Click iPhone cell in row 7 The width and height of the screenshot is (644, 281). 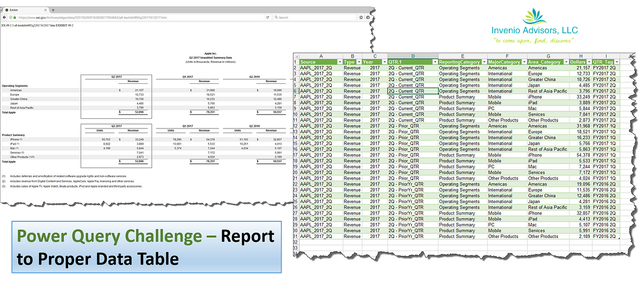(x=548, y=97)
